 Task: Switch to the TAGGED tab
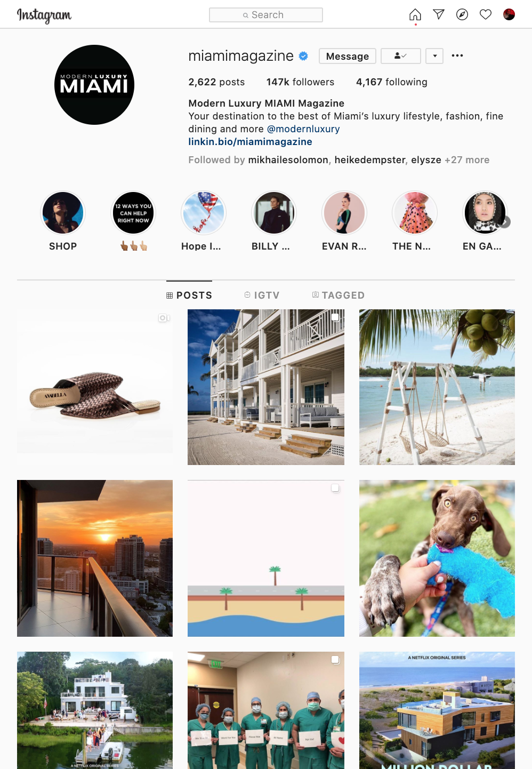pos(338,295)
